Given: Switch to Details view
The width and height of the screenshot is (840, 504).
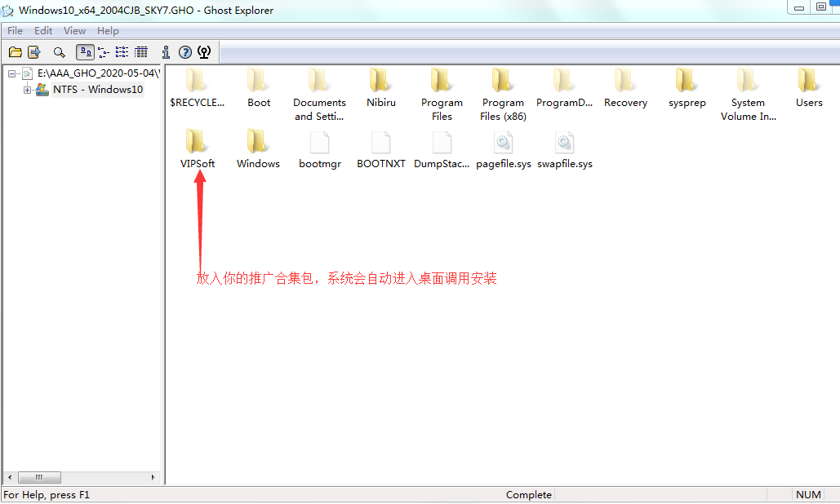Looking at the screenshot, I should click(x=141, y=52).
